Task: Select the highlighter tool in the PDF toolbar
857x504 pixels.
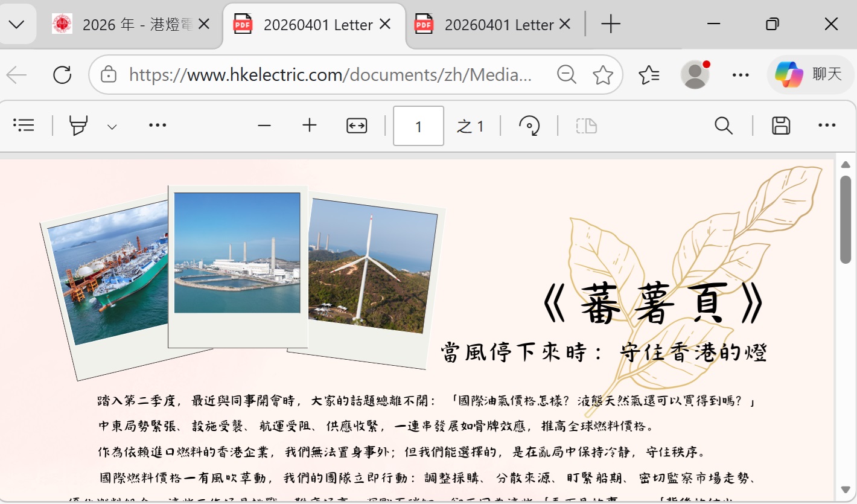Action: pos(78,126)
